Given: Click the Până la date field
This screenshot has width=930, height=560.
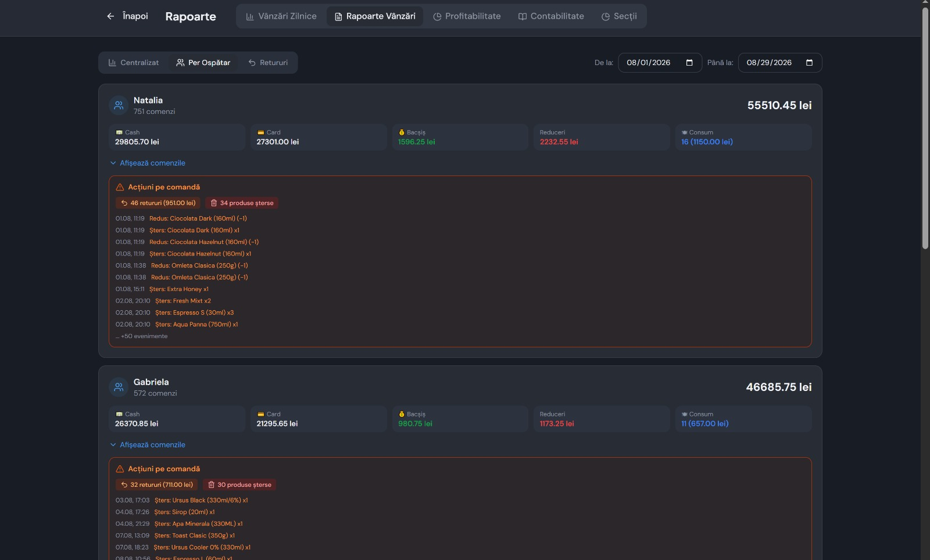Looking at the screenshot, I should tap(779, 63).
